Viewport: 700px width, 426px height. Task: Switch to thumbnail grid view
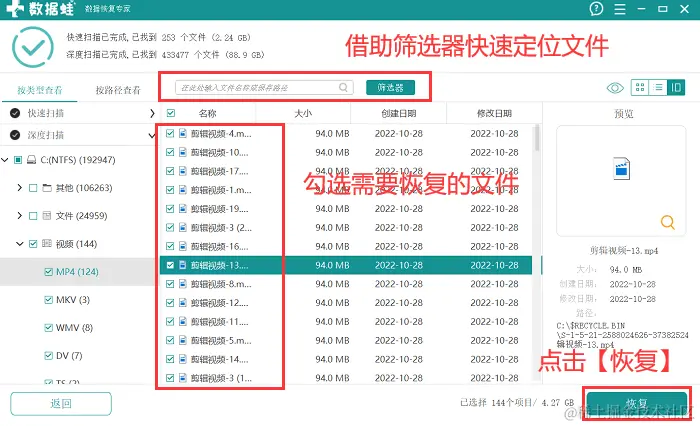point(640,87)
